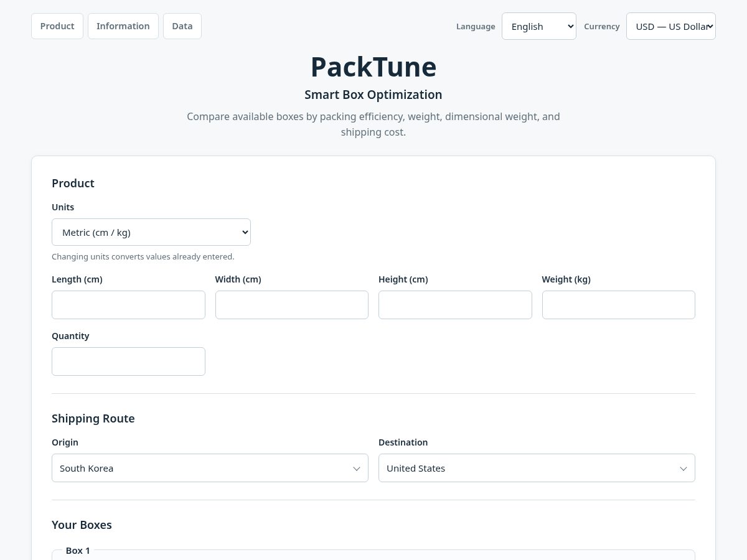Open the Origin dropdown South Korea
Image resolution: width=747 pixels, height=560 pixels.
pos(210,468)
